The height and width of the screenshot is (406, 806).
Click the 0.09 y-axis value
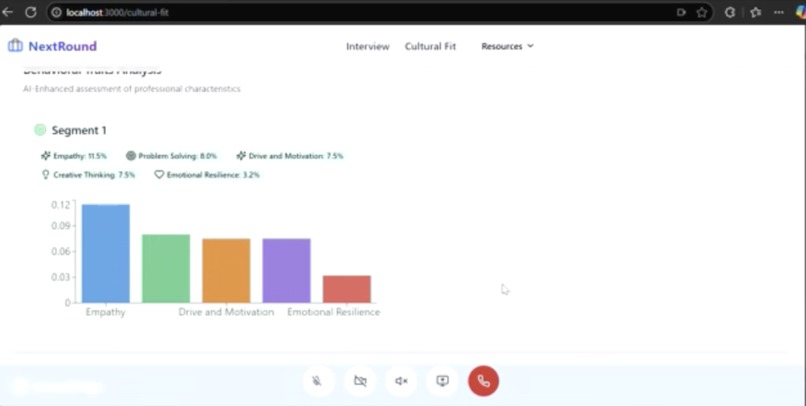click(60, 226)
